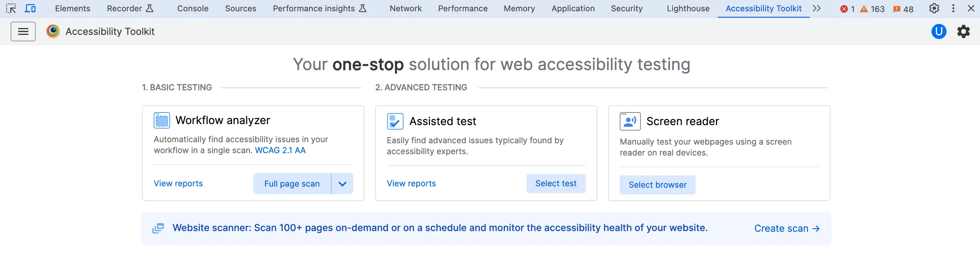
Task: Open the user profile avatar
Action: click(x=939, y=31)
